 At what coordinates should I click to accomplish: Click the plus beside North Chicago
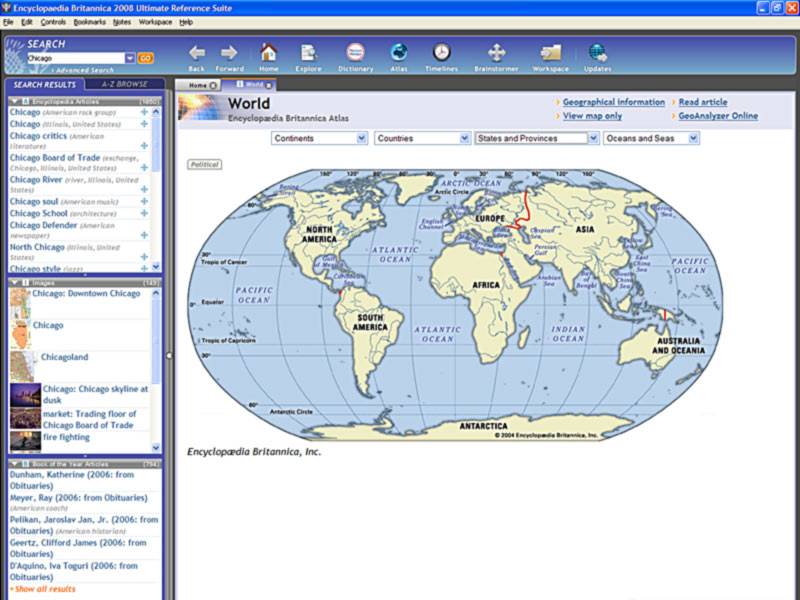point(144,257)
